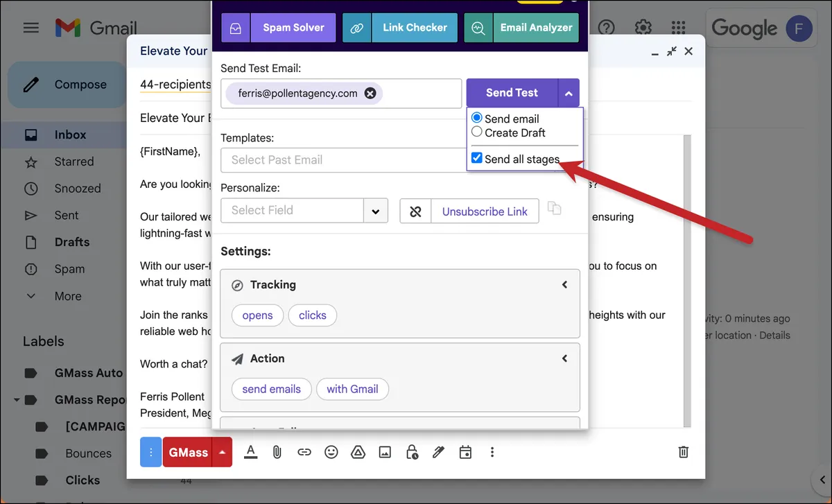Click the Send Test button
The height and width of the screenshot is (504, 832).
tap(512, 92)
